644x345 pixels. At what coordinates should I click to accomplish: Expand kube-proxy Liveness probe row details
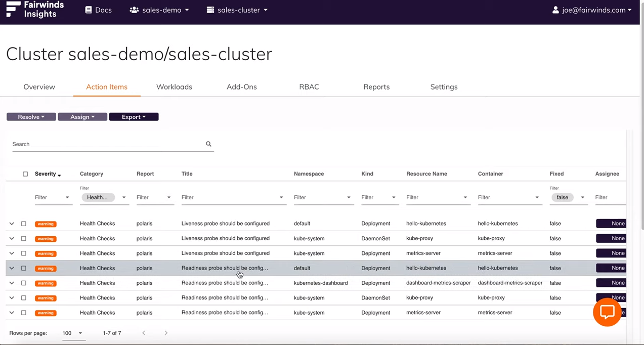pos(12,238)
